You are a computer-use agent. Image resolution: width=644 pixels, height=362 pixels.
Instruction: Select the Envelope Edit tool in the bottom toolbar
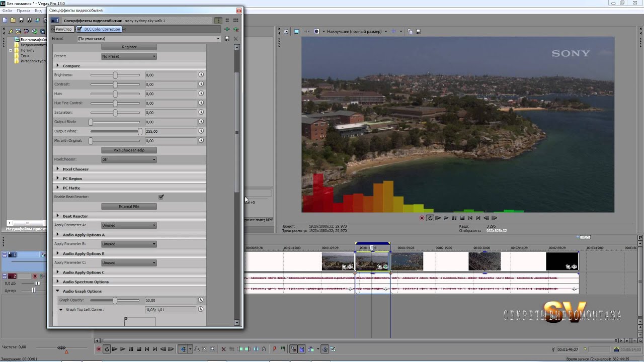click(x=197, y=349)
